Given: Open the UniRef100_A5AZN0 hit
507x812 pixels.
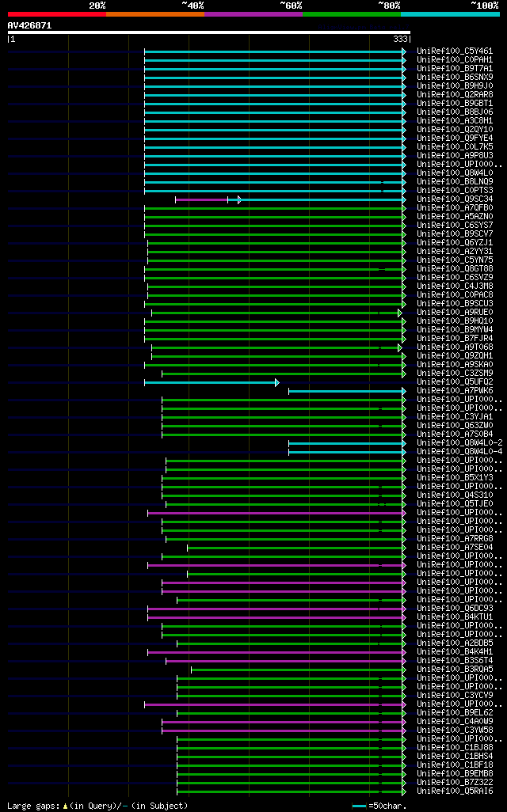Looking at the screenshot, I should pos(455,217).
